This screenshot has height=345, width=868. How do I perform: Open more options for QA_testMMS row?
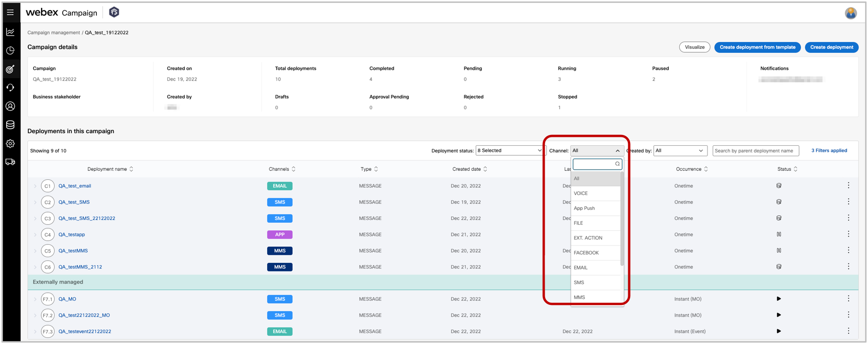[x=848, y=250]
